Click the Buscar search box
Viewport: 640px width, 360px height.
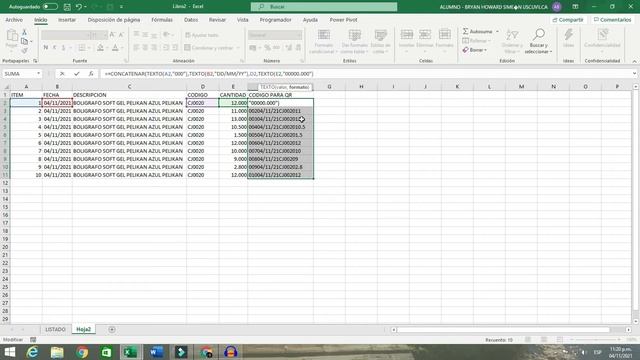324,7
